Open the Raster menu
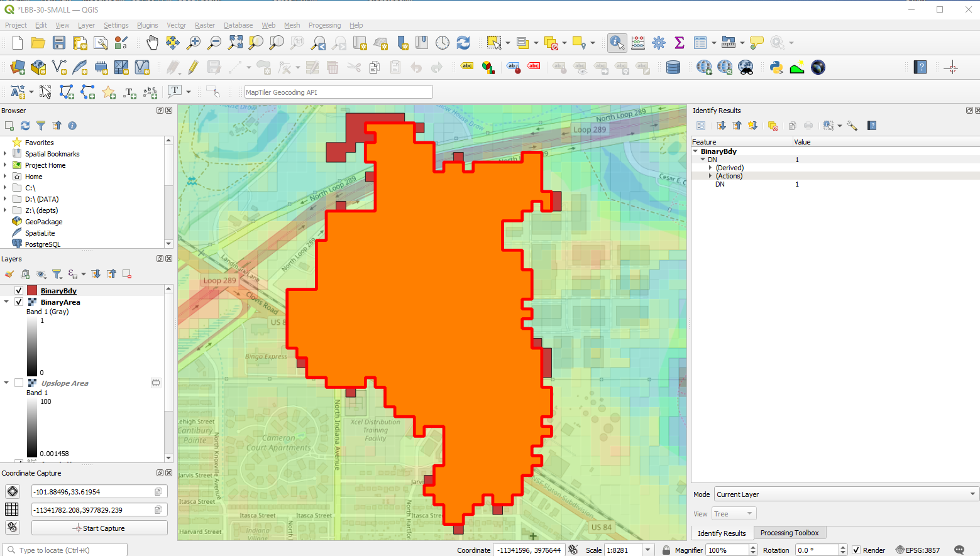980x556 pixels. [x=204, y=25]
